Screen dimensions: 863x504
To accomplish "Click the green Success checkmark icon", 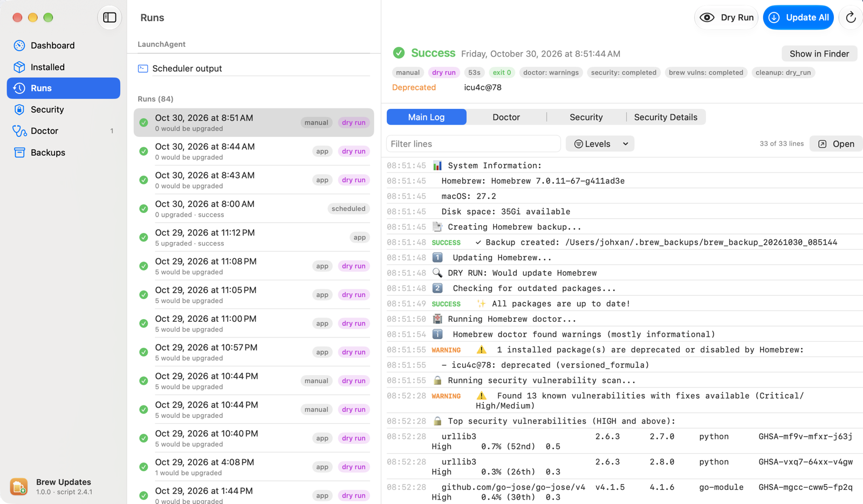I will (399, 53).
